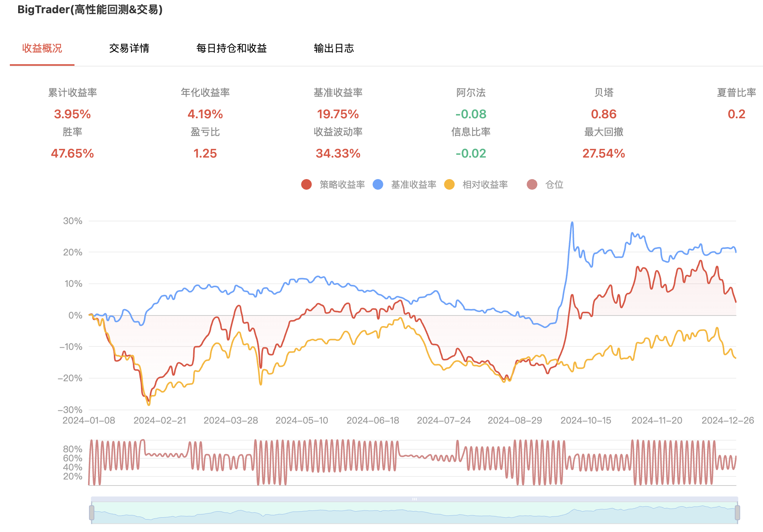763x532 pixels.
Task: Open the 每日持仓和收益 tab
Action: (231, 48)
